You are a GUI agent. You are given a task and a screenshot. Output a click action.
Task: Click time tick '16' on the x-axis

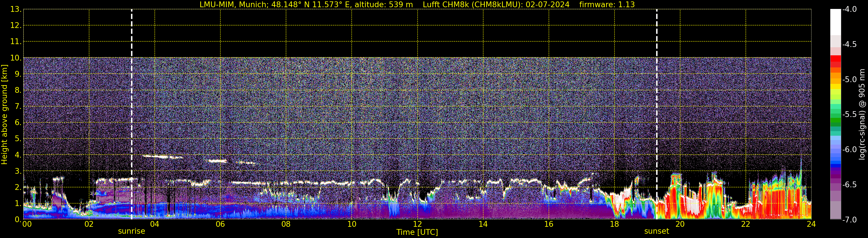(x=549, y=224)
